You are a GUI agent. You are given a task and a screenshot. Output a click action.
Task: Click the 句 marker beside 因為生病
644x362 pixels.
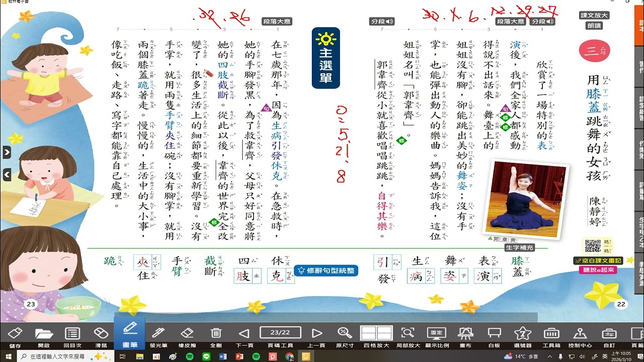pyautogui.click(x=266, y=108)
